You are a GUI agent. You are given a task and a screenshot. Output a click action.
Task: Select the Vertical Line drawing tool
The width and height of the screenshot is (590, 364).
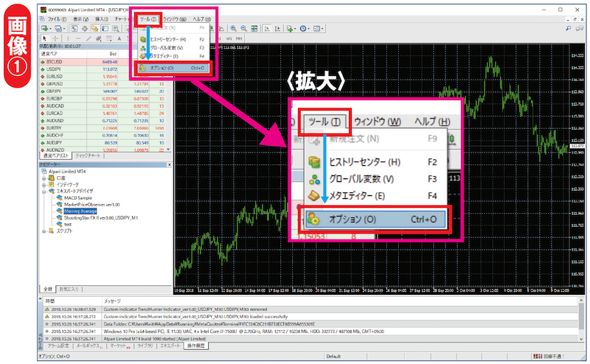(68, 38)
